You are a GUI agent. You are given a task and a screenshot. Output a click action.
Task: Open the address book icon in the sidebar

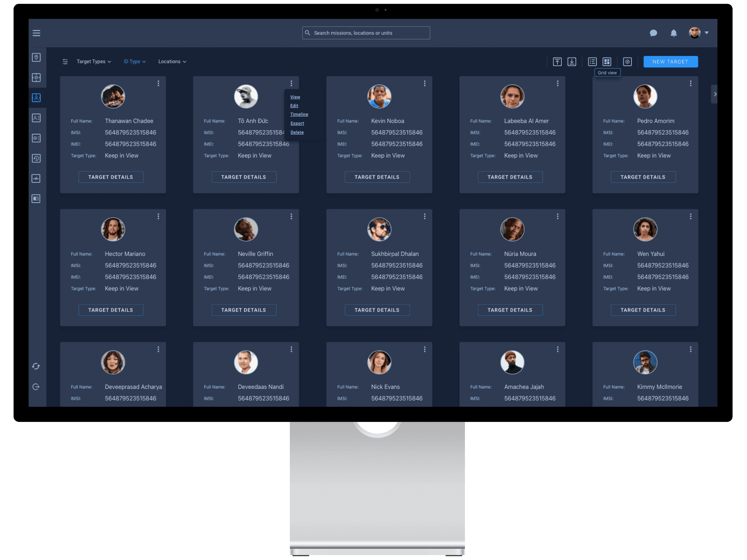point(36,199)
